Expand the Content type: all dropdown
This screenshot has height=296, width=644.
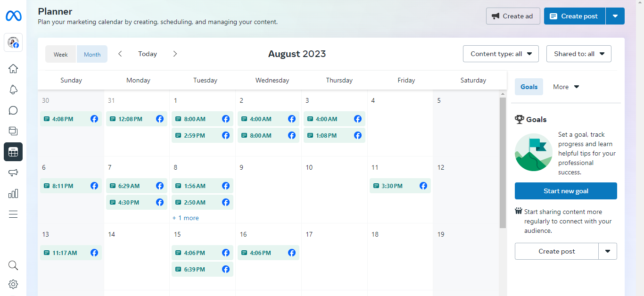[501, 54]
